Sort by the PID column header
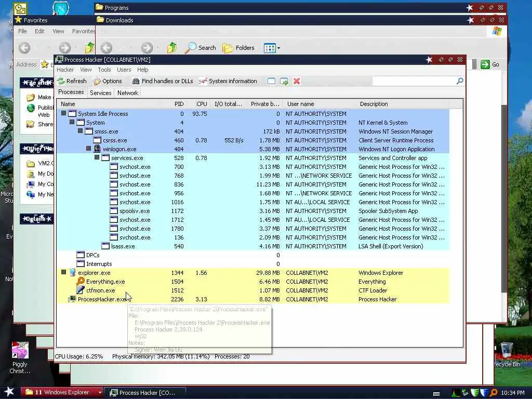Screen dimensions: 532x399 pyautogui.click(x=174, y=104)
